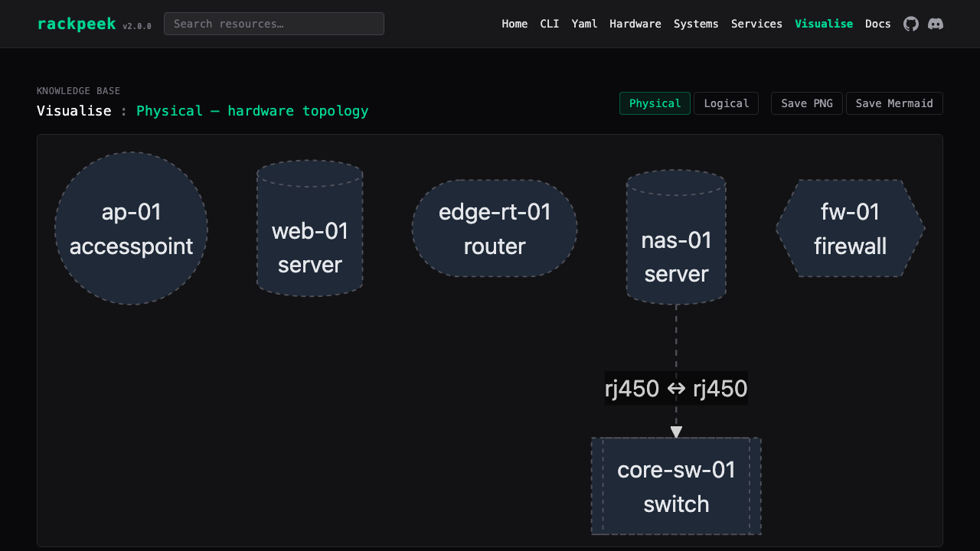Screen dimensions: 980x551
Task: Navigate to Hardware section
Action: click(x=635, y=24)
